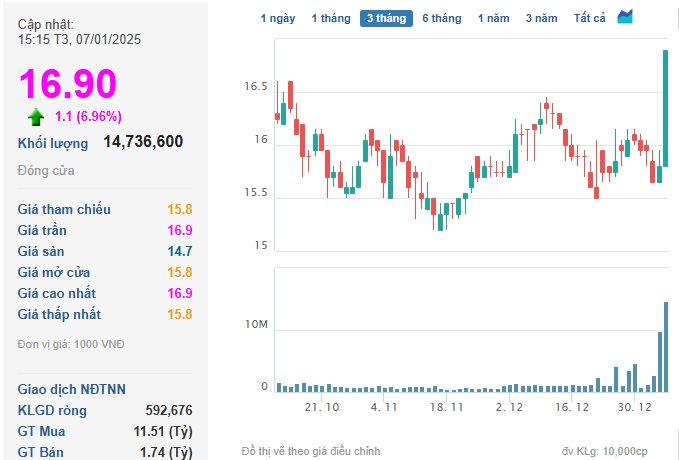Click the volume figure 14,736,600

(143, 141)
